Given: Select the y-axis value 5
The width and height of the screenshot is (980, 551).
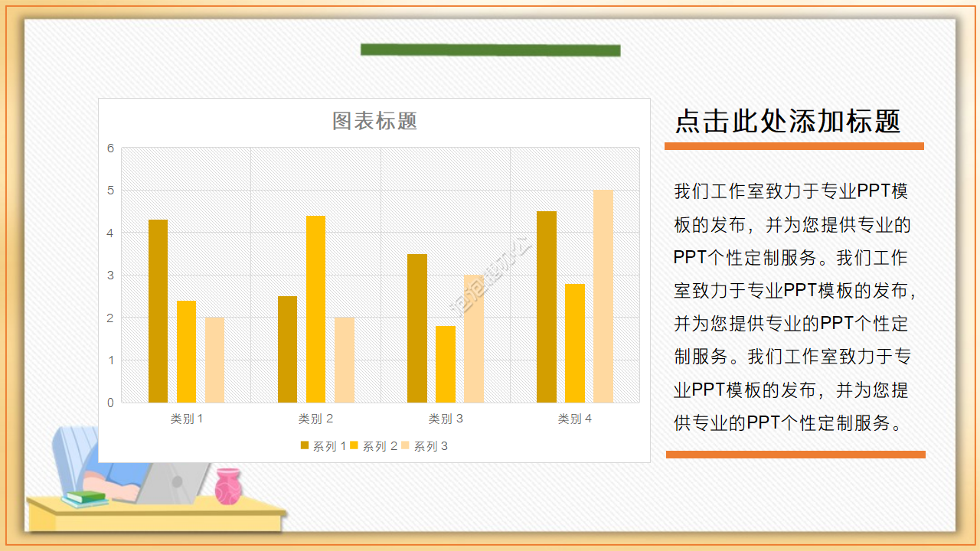Looking at the screenshot, I should (x=110, y=191).
